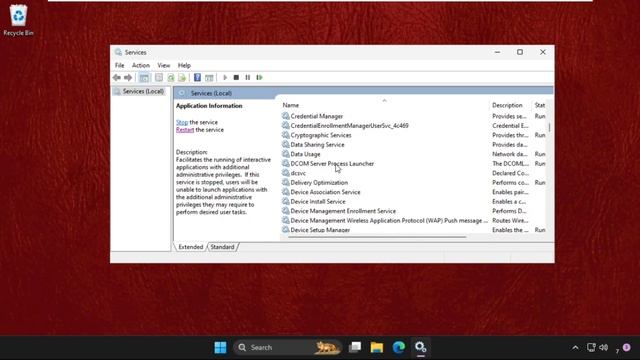Click gear icon beside Data Usage
The height and width of the screenshot is (360, 640).
[x=286, y=154]
